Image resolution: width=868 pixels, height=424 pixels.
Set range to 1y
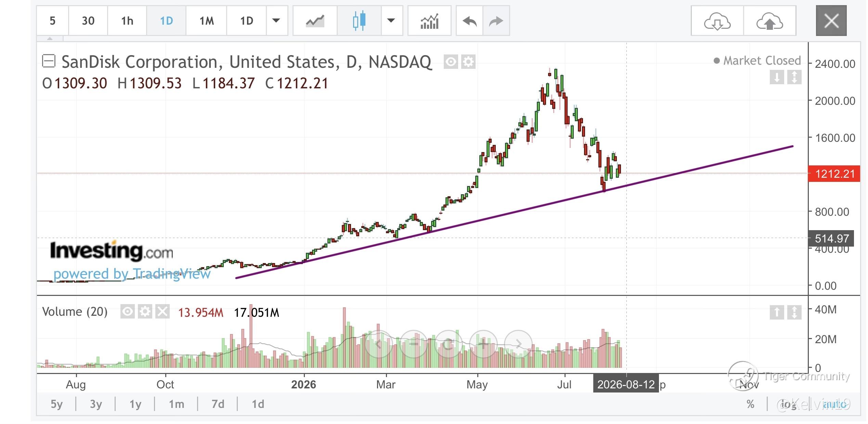click(x=135, y=404)
